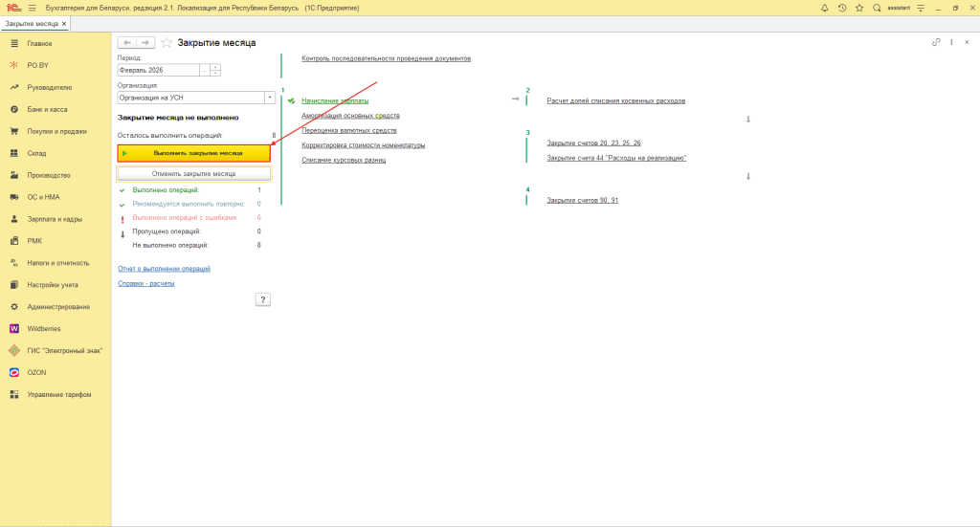
Task: Click the period spinner arrows
Action: (215, 70)
